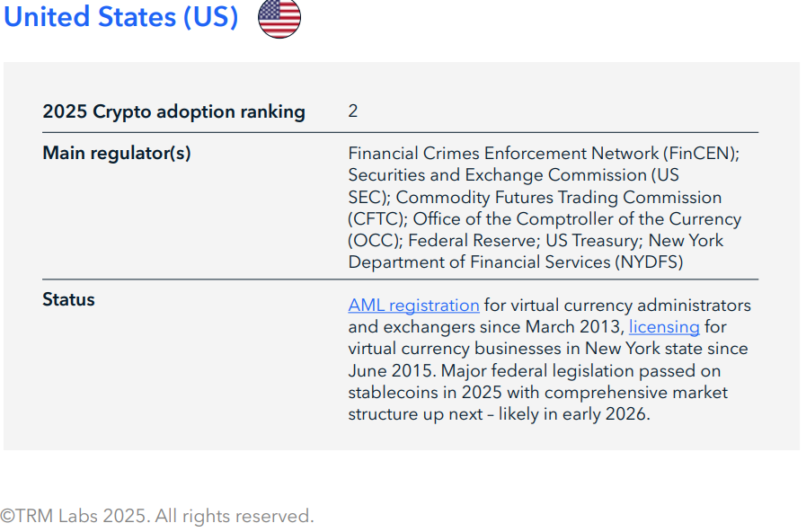Click the TRM Labs copyright footer
Screen dimensions: 806x532
pyautogui.click(x=157, y=517)
